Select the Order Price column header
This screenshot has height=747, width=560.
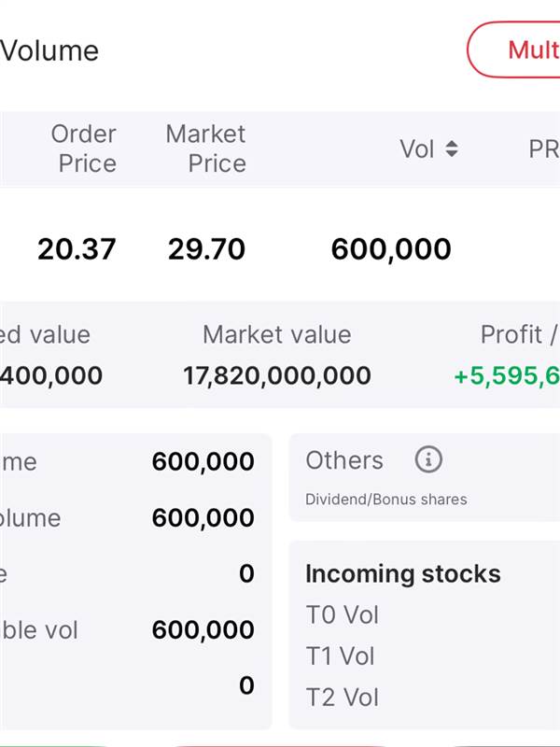[84, 148]
